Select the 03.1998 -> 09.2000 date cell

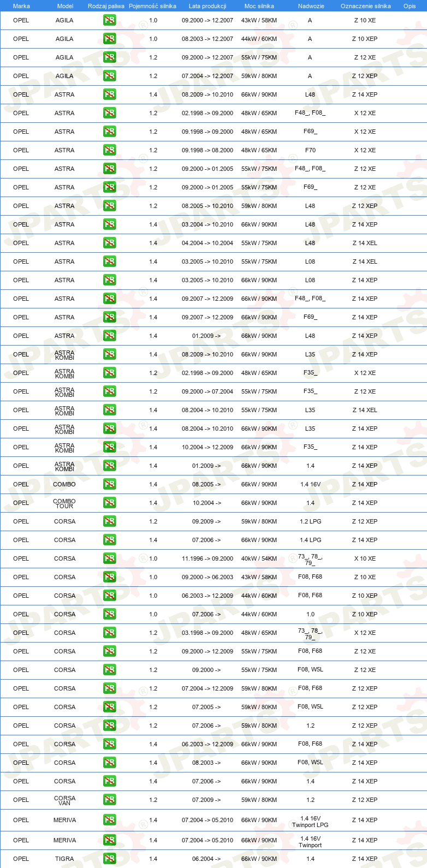[207, 633]
